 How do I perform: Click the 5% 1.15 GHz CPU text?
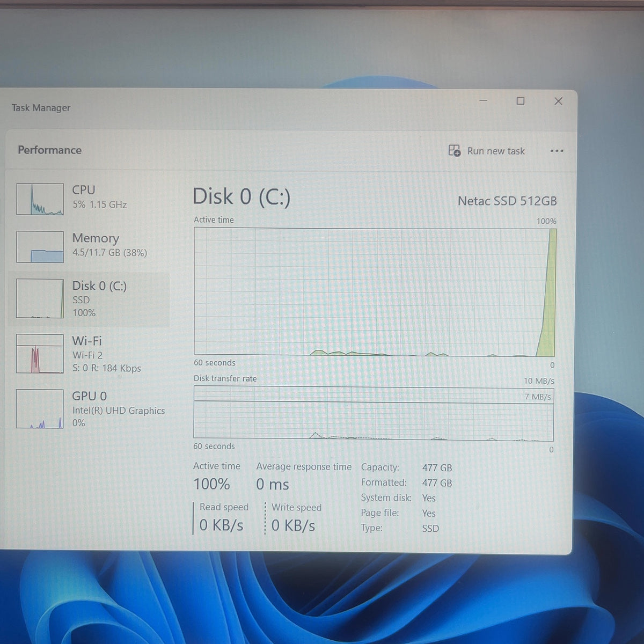point(100,204)
